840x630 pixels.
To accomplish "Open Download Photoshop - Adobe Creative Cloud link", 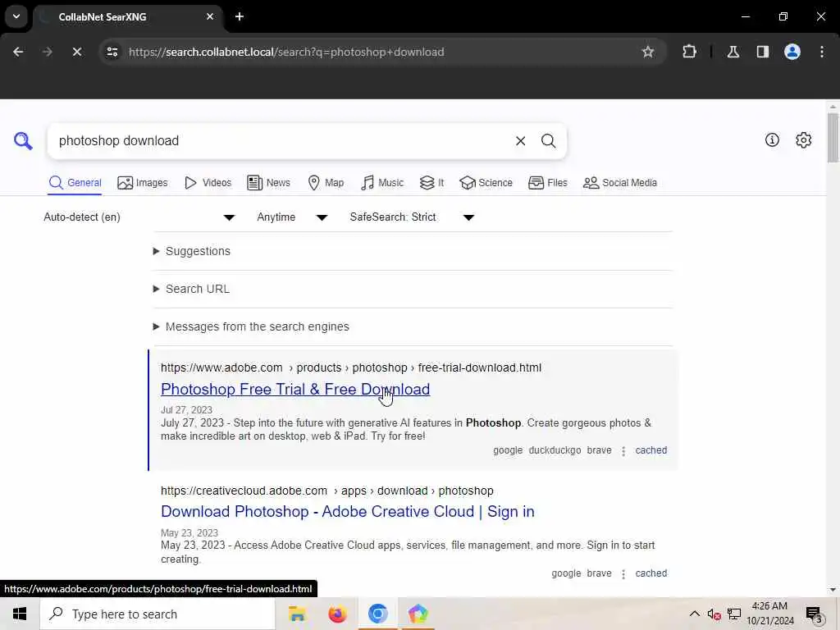I will [x=348, y=512].
